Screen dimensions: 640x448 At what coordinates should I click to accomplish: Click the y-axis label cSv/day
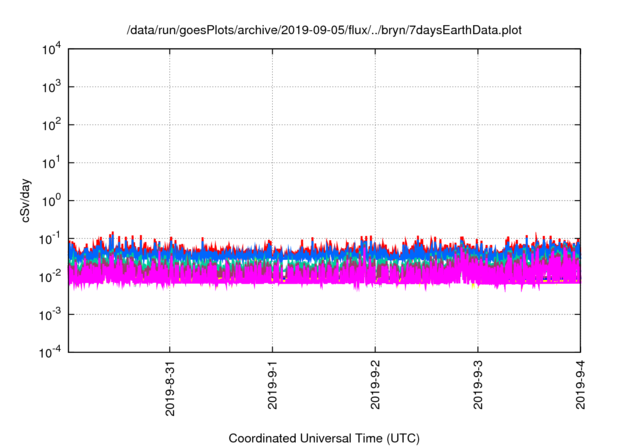pos(25,200)
